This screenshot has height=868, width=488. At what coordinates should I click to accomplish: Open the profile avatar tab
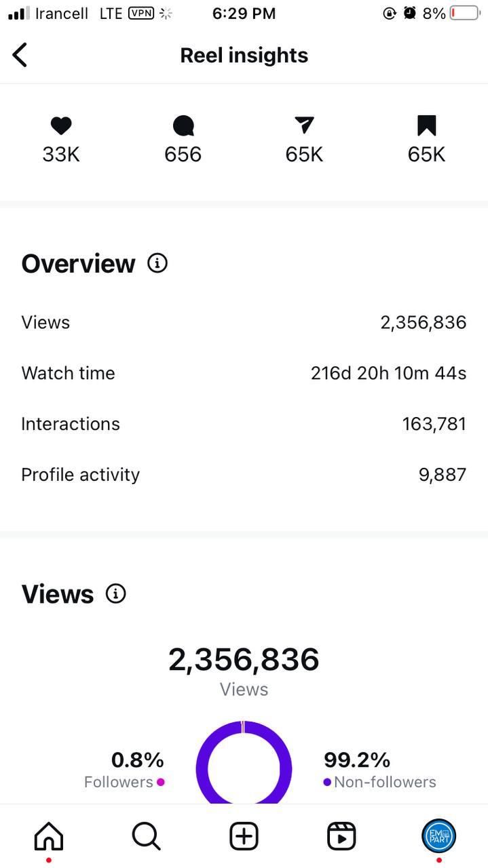coord(438,836)
